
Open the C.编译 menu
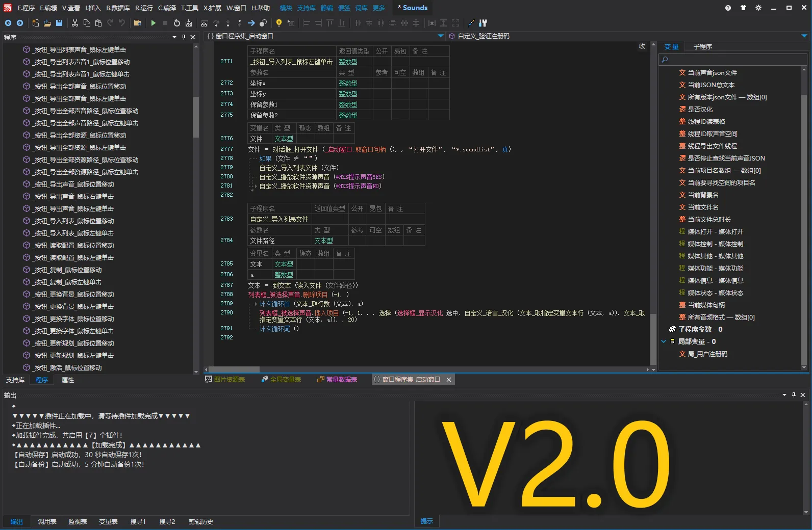pos(167,8)
